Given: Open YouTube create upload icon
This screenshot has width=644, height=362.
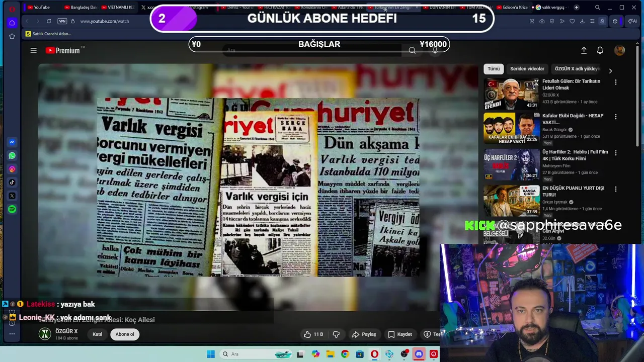Looking at the screenshot, I should 584,50.
